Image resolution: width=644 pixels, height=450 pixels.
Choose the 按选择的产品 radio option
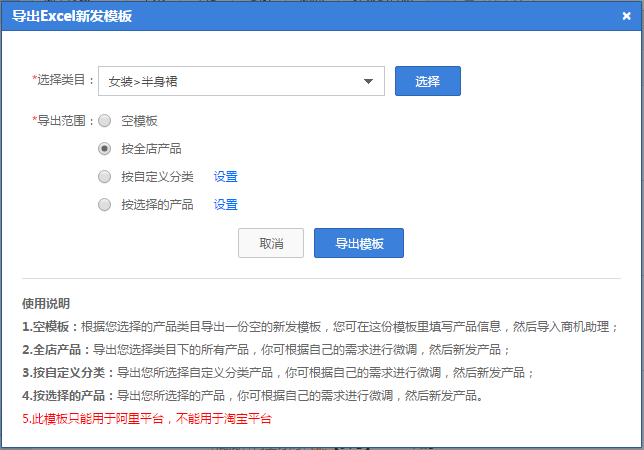click(105, 204)
